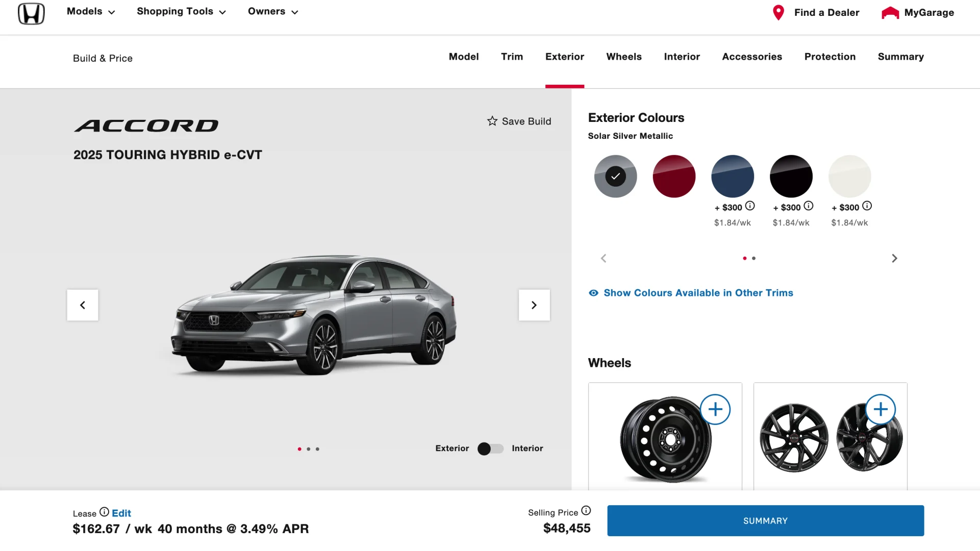
Task: Select the second colour carousel page dot
Action: click(x=753, y=258)
